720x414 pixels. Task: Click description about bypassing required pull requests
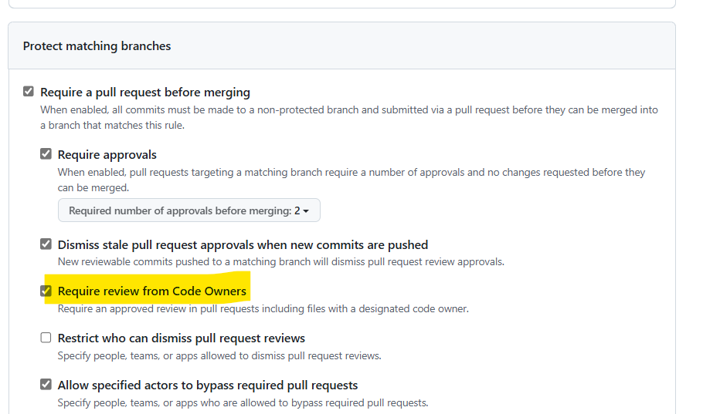pos(243,403)
